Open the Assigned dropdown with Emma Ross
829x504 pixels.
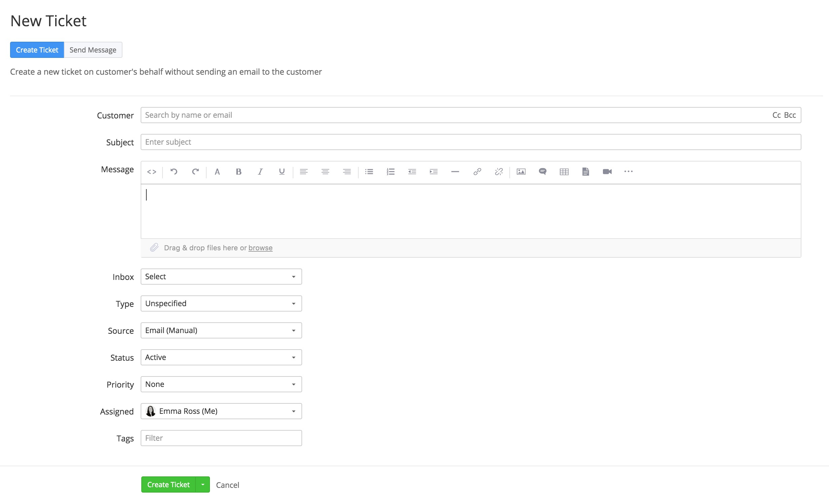pyautogui.click(x=221, y=411)
